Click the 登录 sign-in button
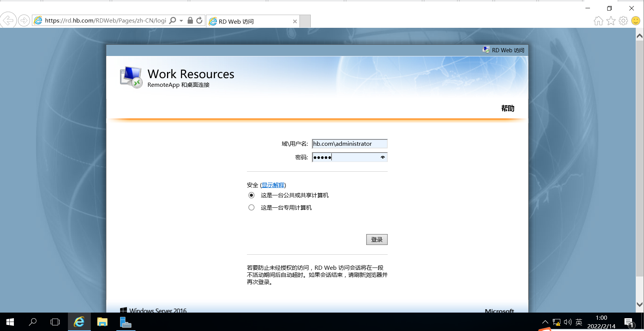Screen dimensions: 644x331 377,240
